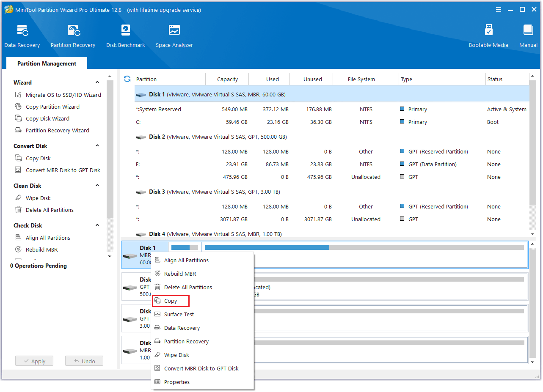
Task: Select the F: partition row
Action: [x=332, y=164]
